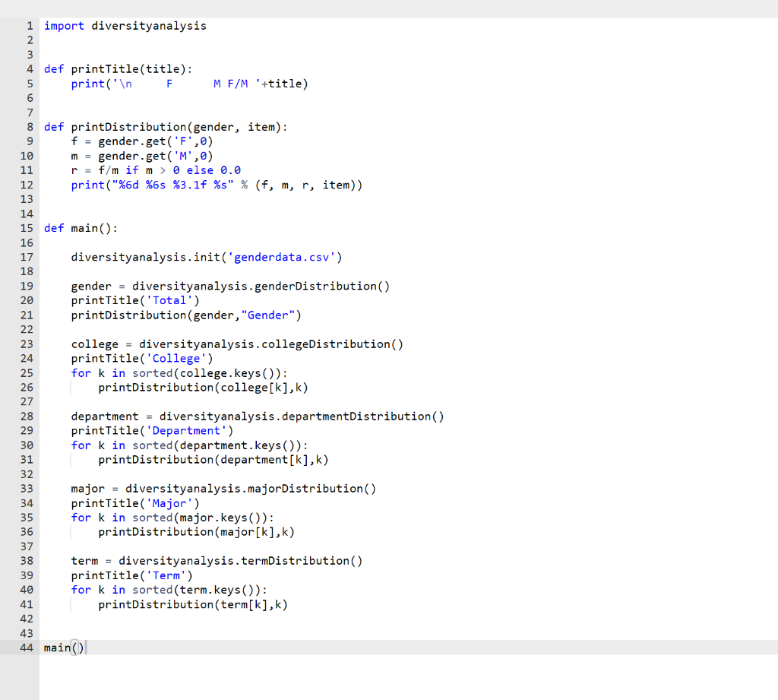Select the 'College' string literal
Viewport: 778px width, 700px height.
(x=177, y=358)
